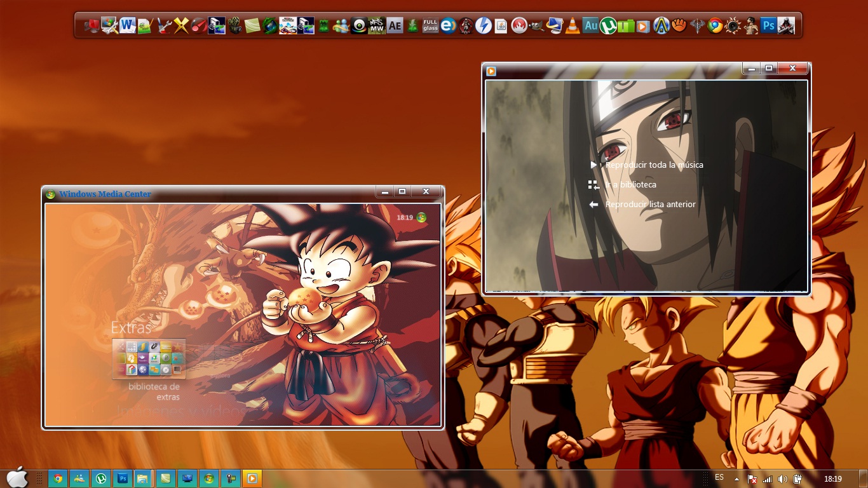Screen dimensions: 868x488
Task: Click Media Center green orb beside 18:19
Action: [421, 217]
